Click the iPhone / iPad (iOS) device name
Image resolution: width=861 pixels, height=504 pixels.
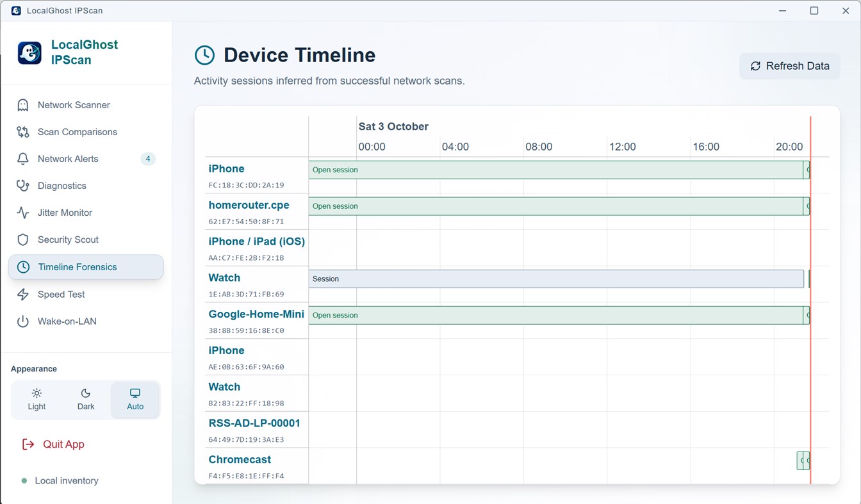256,241
